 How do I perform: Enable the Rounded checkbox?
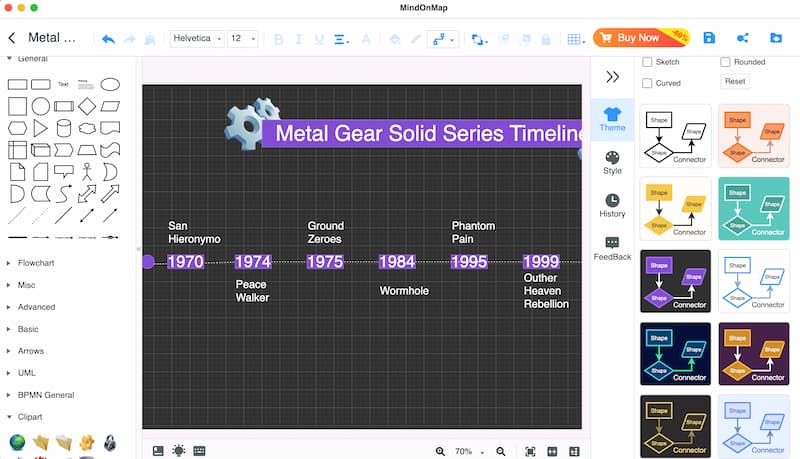725,62
